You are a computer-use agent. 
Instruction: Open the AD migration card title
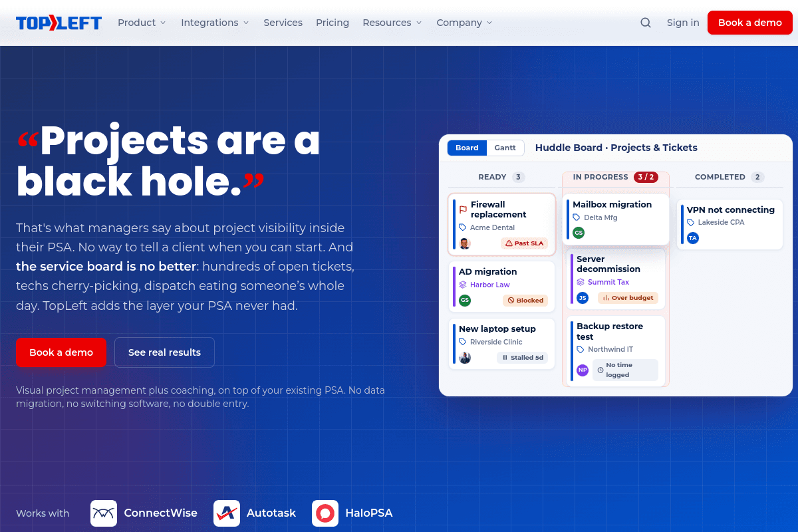pos(487,271)
